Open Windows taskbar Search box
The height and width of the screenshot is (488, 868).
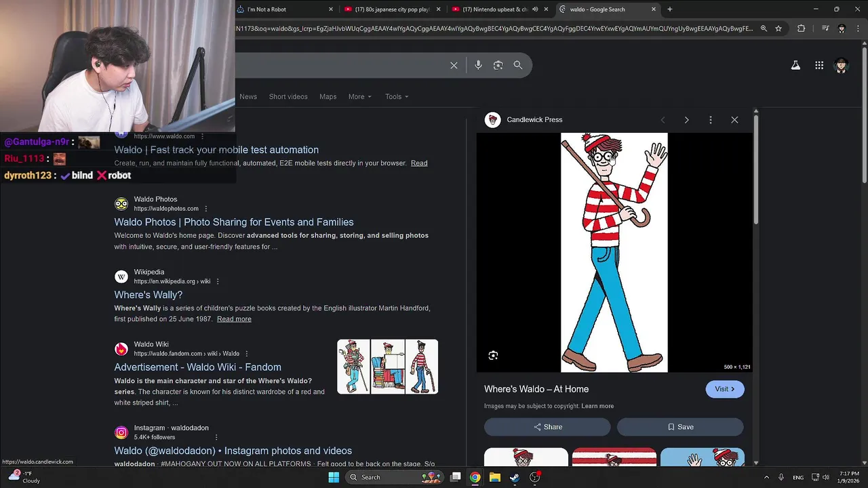pyautogui.click(x=395, y=477)
